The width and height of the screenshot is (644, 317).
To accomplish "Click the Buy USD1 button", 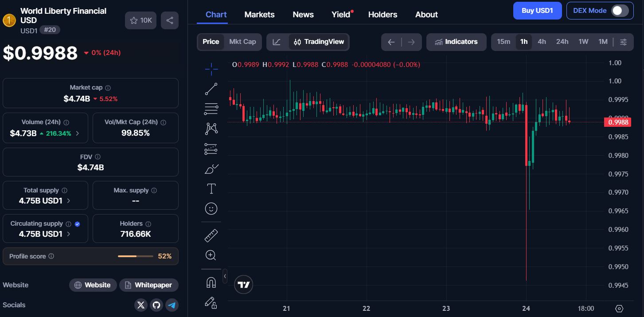I will pyautogui.click(x=537, y=11).
